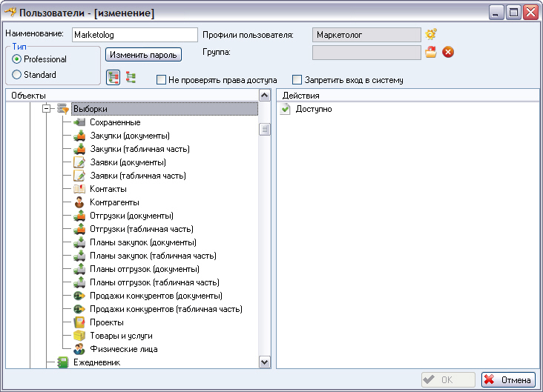Click the Товары и услуги box icon
Screen dimensions: 543x392
[x=79, y=336]
